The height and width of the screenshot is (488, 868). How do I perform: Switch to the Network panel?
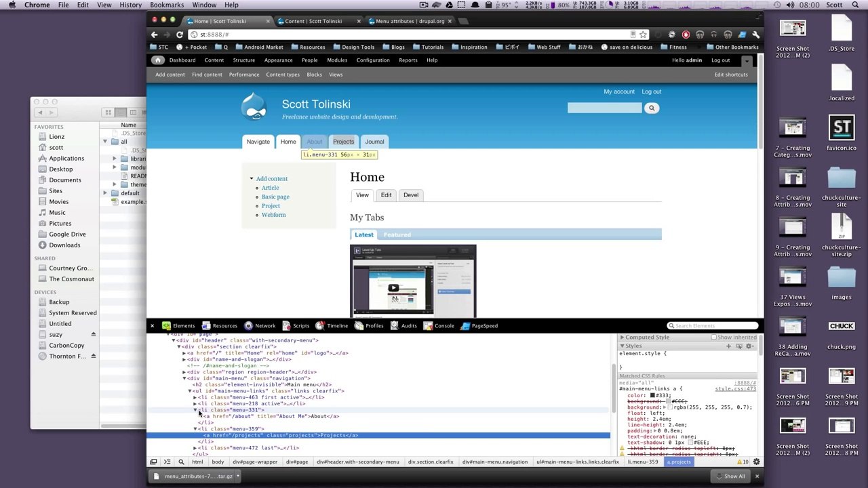[259, 326]
